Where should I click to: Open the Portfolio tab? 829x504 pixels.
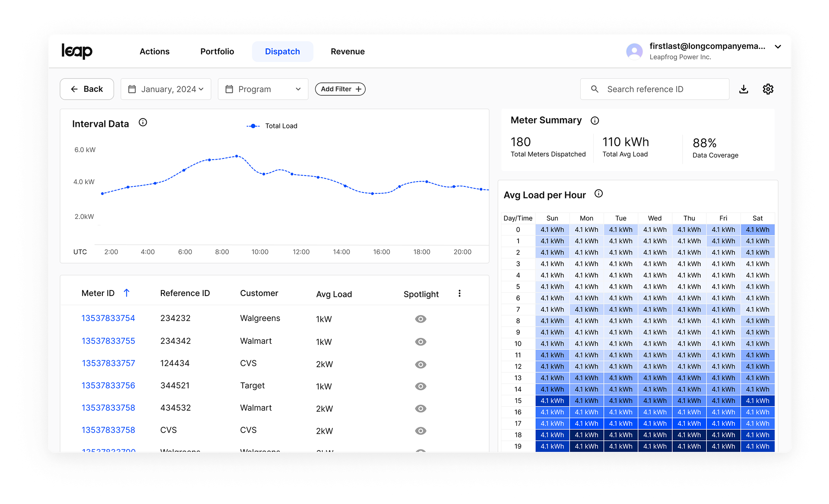(217, 51)
